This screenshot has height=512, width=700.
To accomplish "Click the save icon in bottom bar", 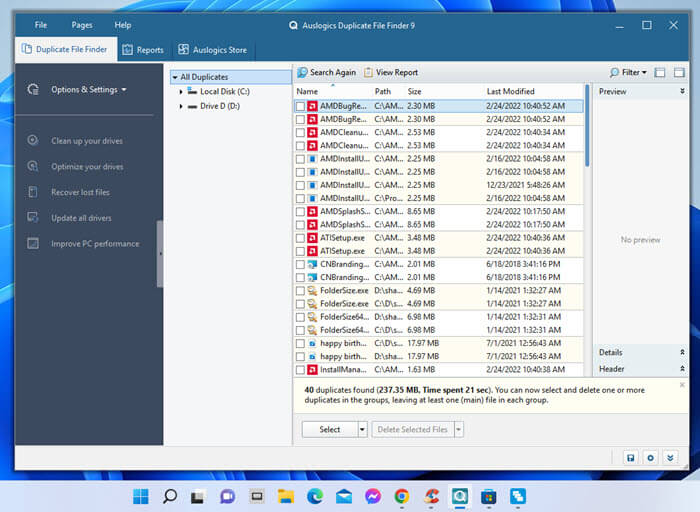I will point(630,458).
